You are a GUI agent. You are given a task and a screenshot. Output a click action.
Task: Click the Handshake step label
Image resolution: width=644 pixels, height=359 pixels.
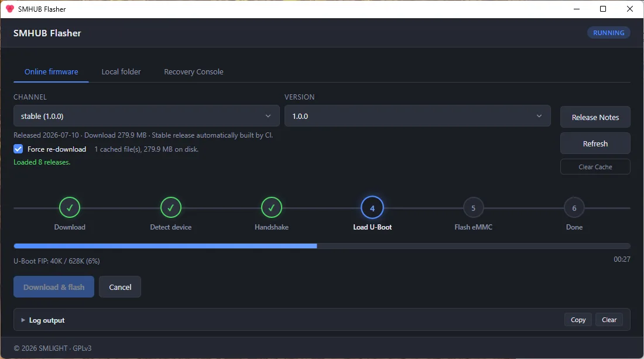272,227
